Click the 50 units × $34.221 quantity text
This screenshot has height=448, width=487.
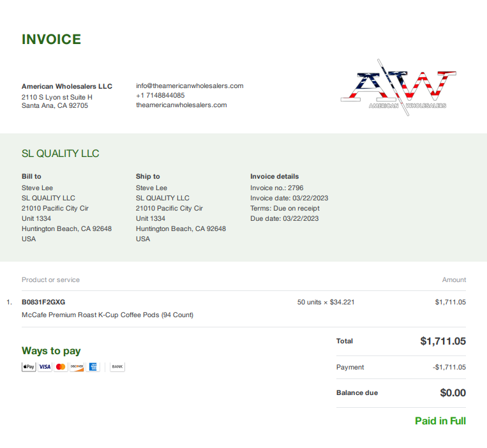click(326, 302)
